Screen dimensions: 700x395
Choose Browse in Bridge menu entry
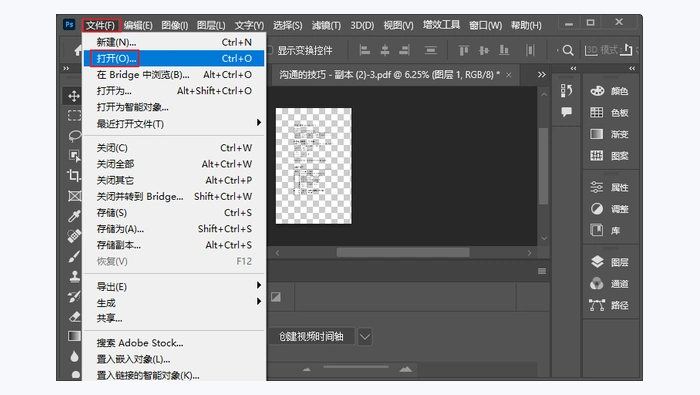coord(174,75)
